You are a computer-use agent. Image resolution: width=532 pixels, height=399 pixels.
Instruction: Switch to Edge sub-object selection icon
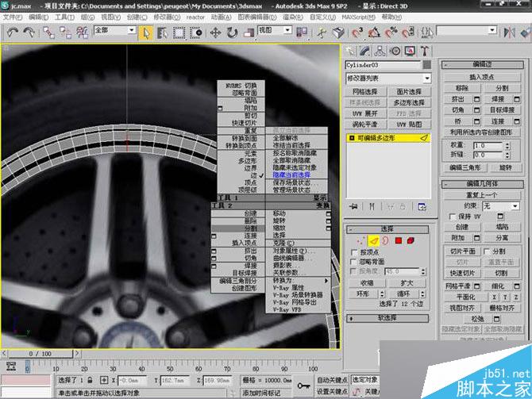373,240
